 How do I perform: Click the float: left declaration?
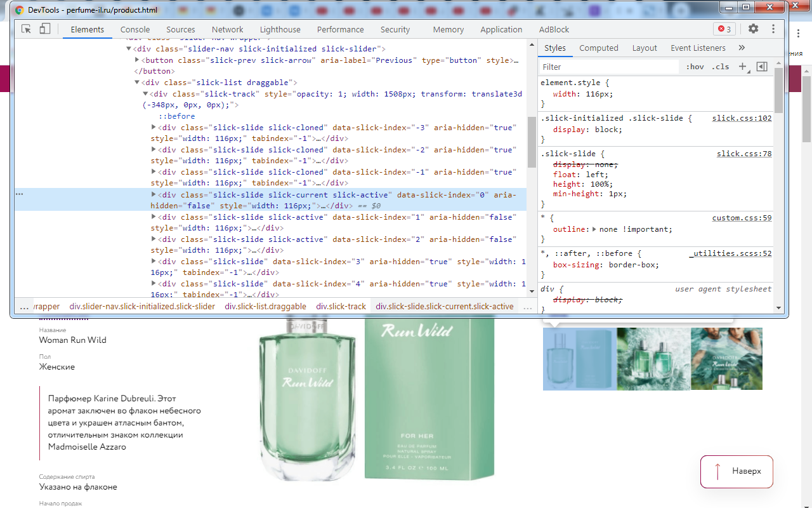tap(580, 175)
